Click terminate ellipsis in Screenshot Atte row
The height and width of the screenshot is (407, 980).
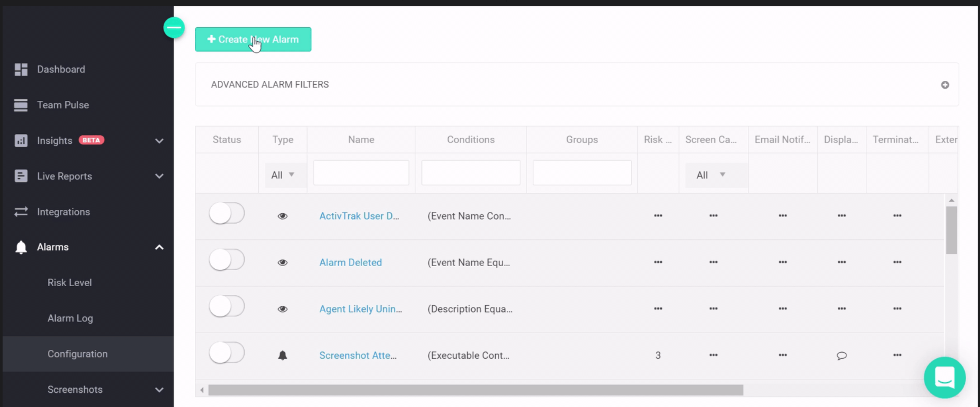(x=897, y=355)
